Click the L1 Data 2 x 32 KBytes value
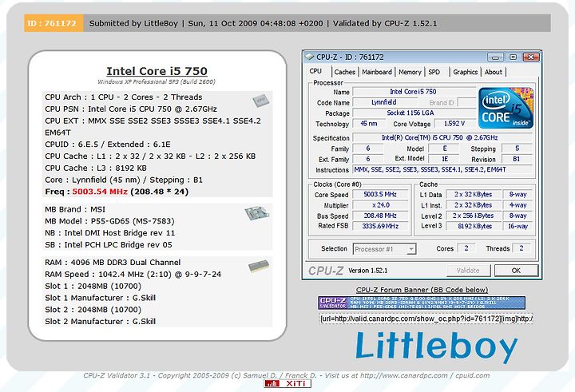Image resolution: width=575 pixels, height=392 pixels. (x=474, y=194)
